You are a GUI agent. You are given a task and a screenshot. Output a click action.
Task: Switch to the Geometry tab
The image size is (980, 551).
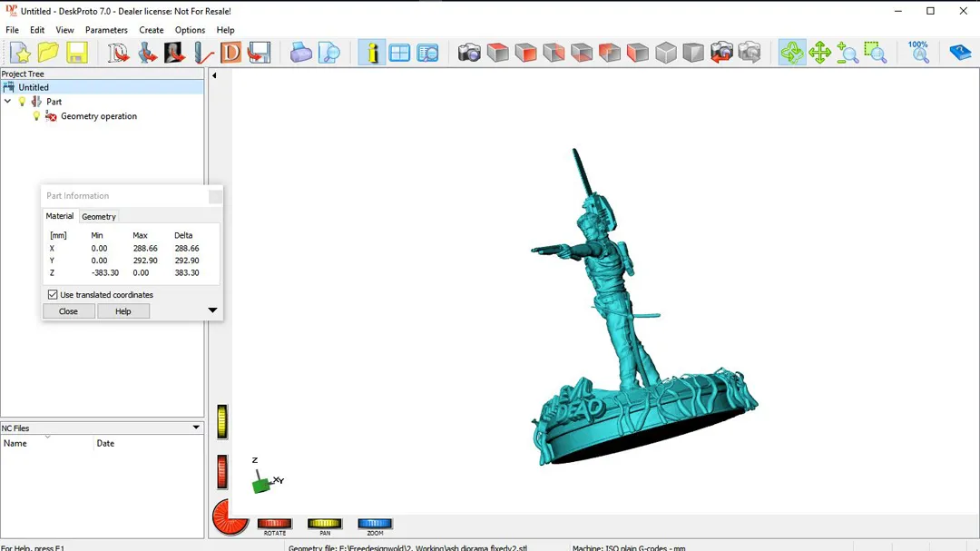pos(99,216)
